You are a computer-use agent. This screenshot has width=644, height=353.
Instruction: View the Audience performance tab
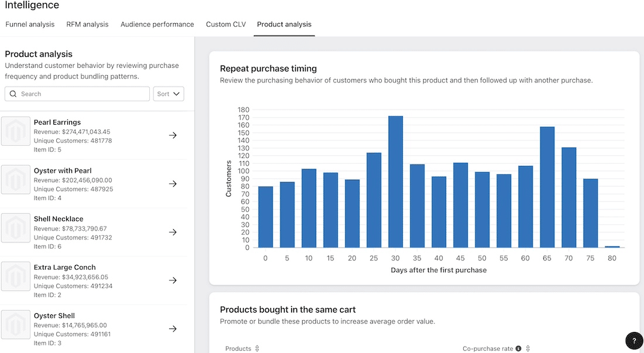(157, 25)
